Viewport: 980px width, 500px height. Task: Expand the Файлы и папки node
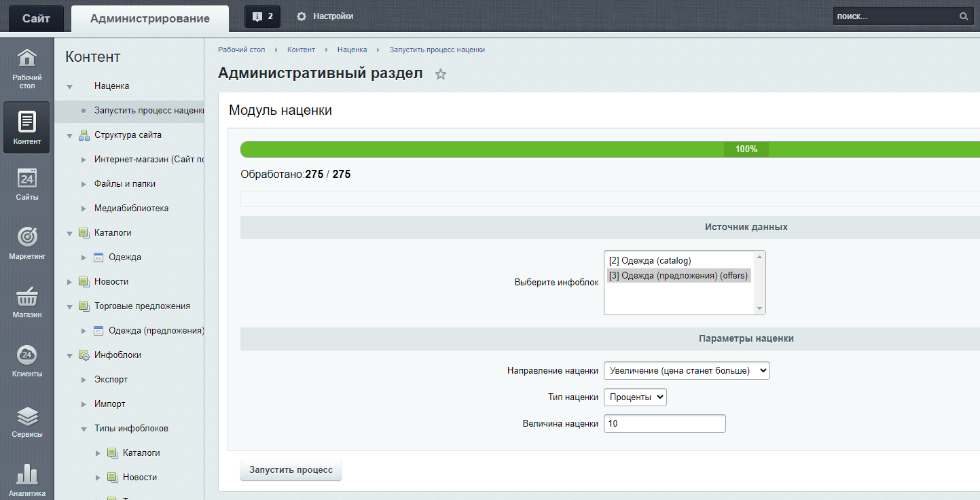click(84, 184)
